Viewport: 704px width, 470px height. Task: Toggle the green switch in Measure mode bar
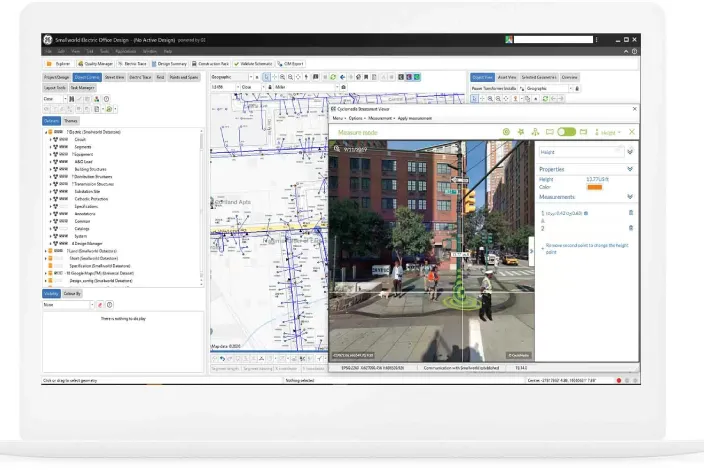pyautogui.click(x=567, y=132)
